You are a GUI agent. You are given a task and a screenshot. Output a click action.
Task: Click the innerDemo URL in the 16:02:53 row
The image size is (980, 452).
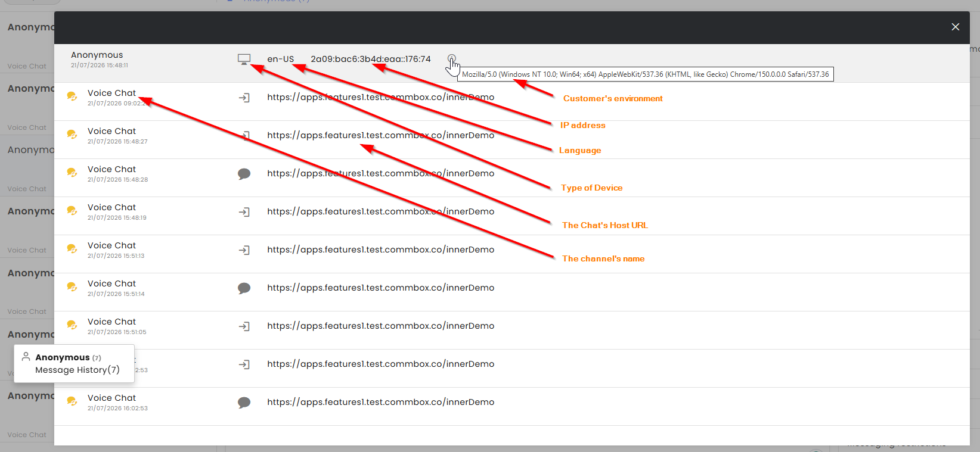tap(381, 402)
